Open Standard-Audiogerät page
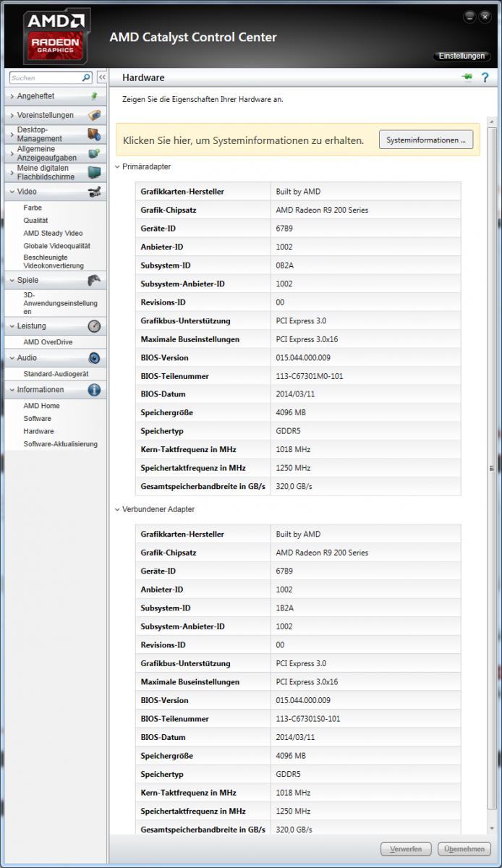Screen dimensions: 502x868 56,374
